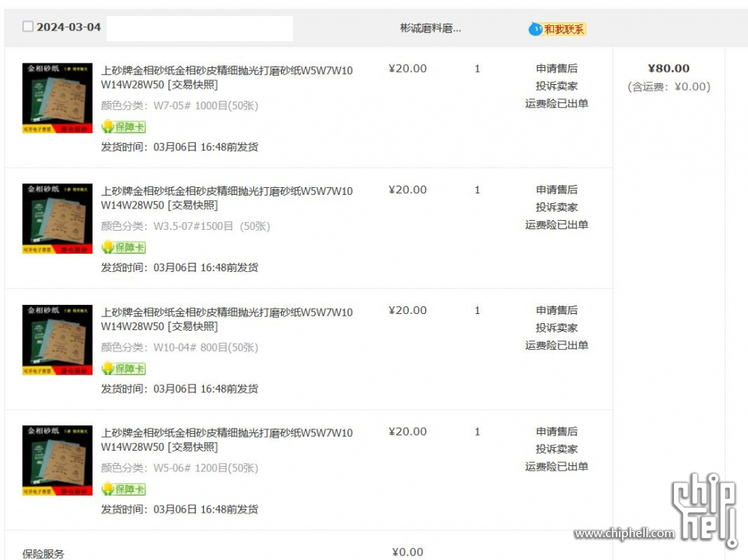Click 运费险已出单 for W5-06# 1200目 item
Screen dimensions: 748x560
(x=557, y=467)
